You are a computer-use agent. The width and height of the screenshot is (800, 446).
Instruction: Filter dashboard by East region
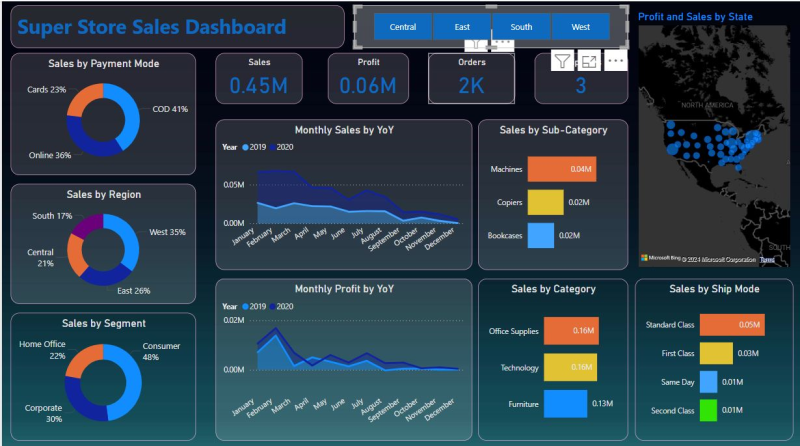tap(462, 27)
